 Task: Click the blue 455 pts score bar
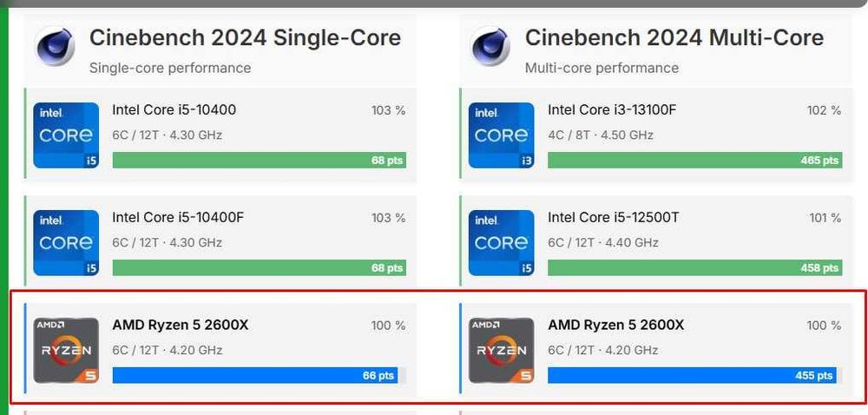[x=691, y=376]
